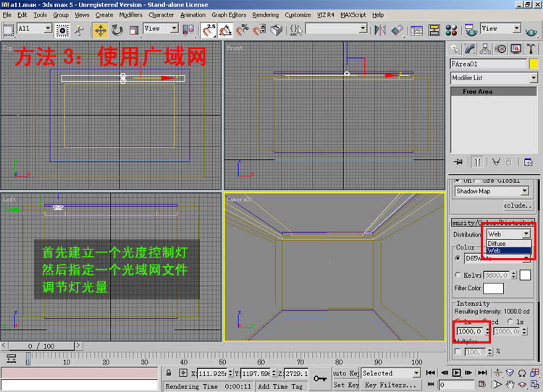
Task: Toggle the Angle Snap tool
Action: click(x=225, y=30)
